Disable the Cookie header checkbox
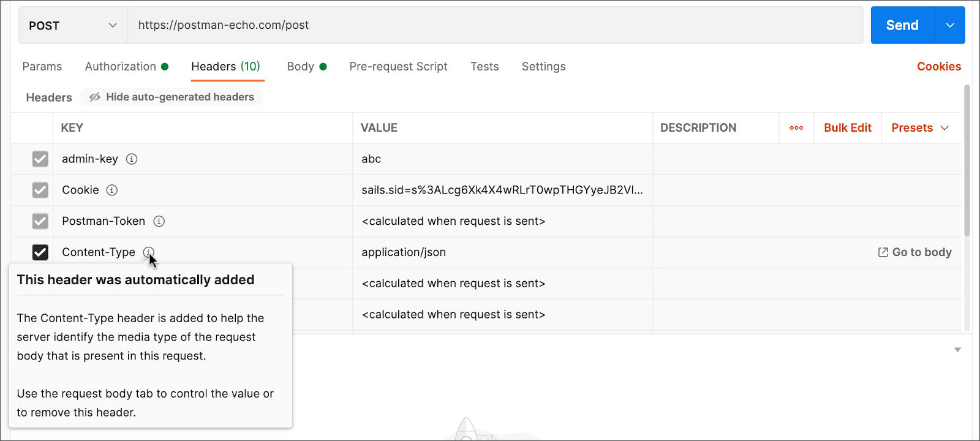Image resolution: width=980 pixels, height=441 pixels. (40, 190)
